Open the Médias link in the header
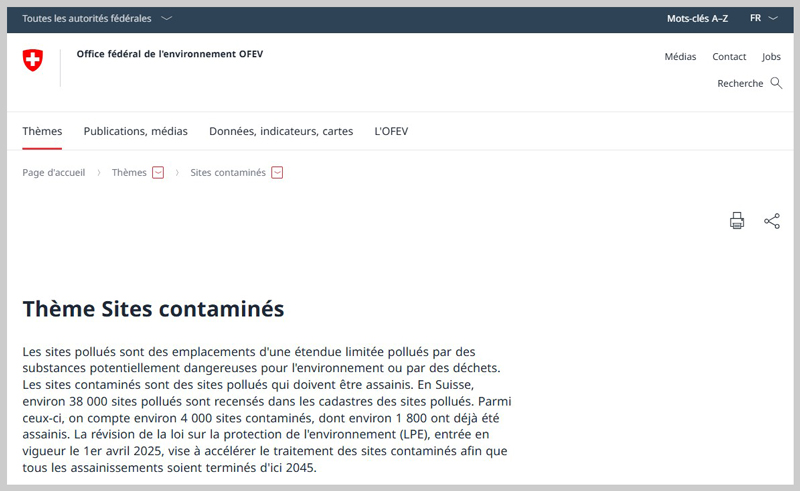 click(680, 57)
